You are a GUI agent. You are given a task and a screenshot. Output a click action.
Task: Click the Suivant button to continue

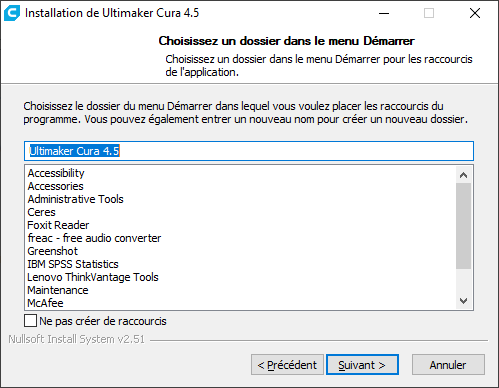point(362,365)
